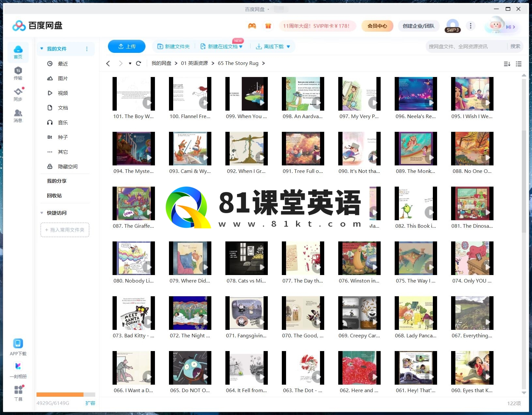
Task: Open the 传输 transfer sidebar icon
Action: coord(18,73)
